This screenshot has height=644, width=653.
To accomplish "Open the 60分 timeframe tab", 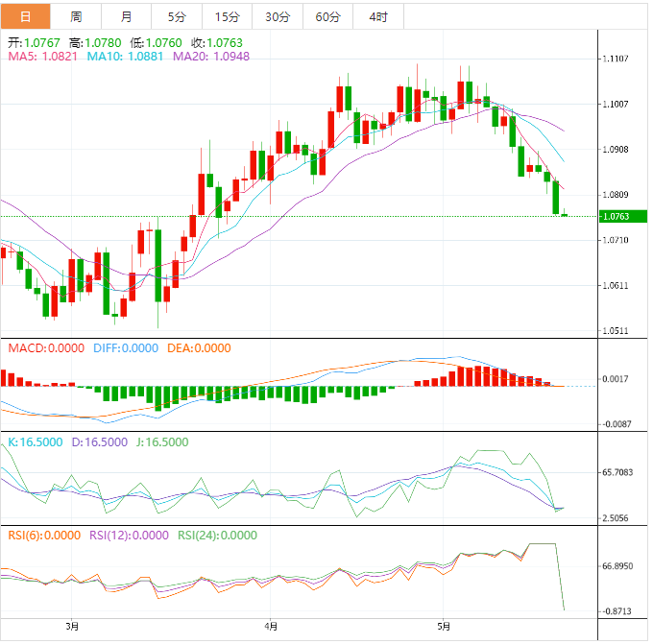I will pyautogui.click(x=328, y=16).
